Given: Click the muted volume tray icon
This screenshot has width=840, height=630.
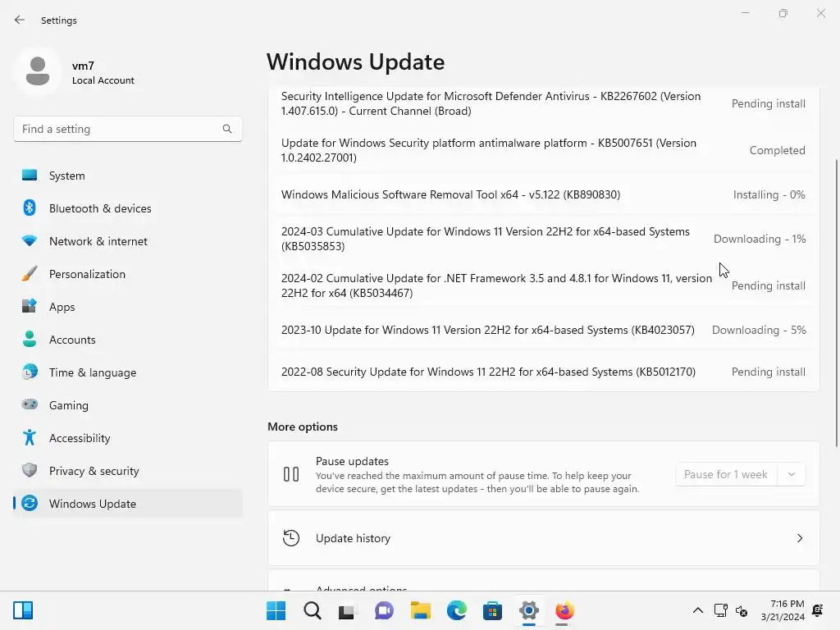Looking at the screenshot, I should [742, 610].
